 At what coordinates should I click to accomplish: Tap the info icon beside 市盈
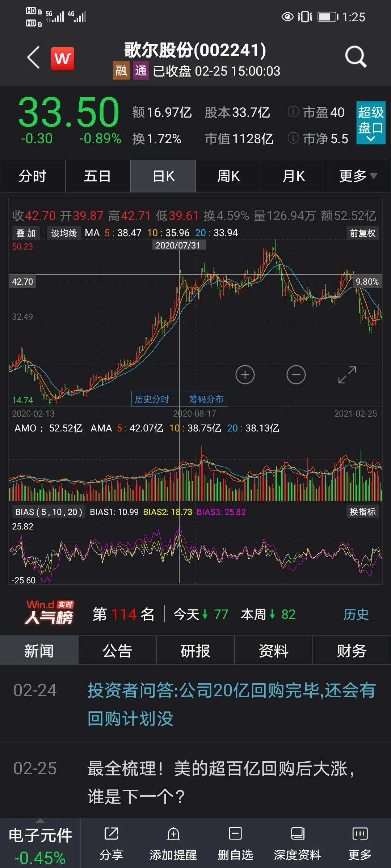pyautogui.click(x=293, y=112)
